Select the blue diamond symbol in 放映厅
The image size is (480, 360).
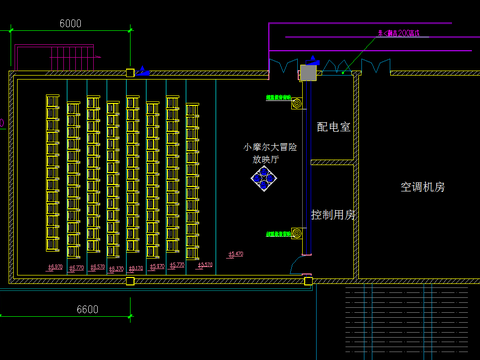[x=264, y=178]
